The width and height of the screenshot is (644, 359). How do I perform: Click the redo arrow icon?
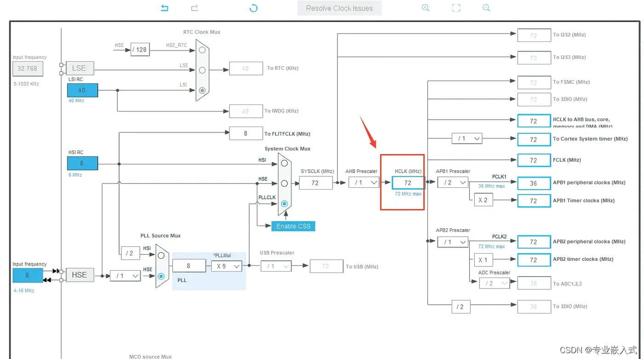coord(195,8)
